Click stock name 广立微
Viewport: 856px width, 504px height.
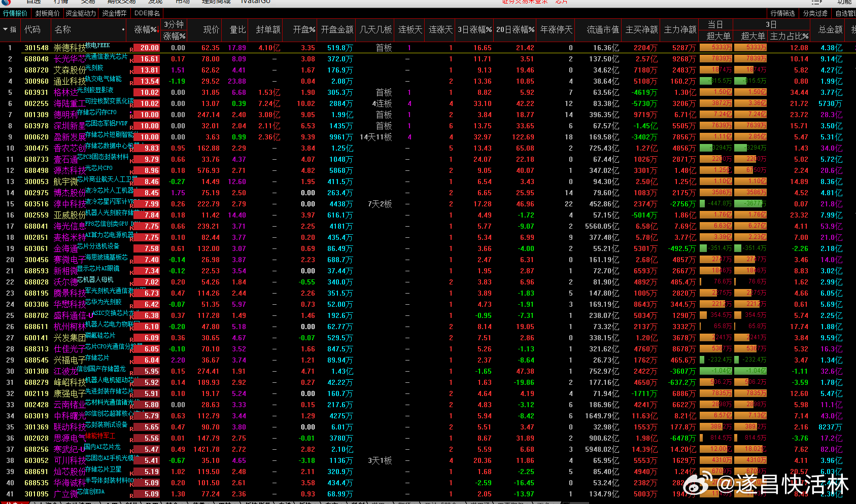coord(65,494)
